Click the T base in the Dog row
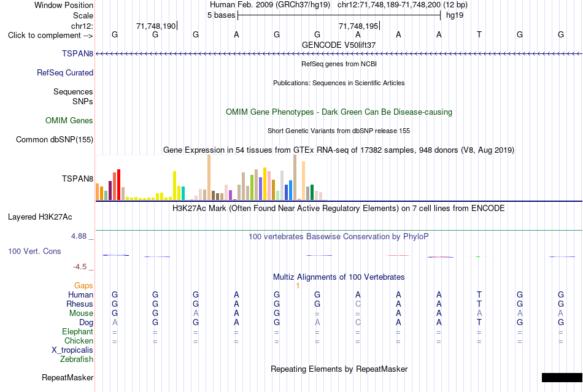583x392 pixels. coord(479,323)
